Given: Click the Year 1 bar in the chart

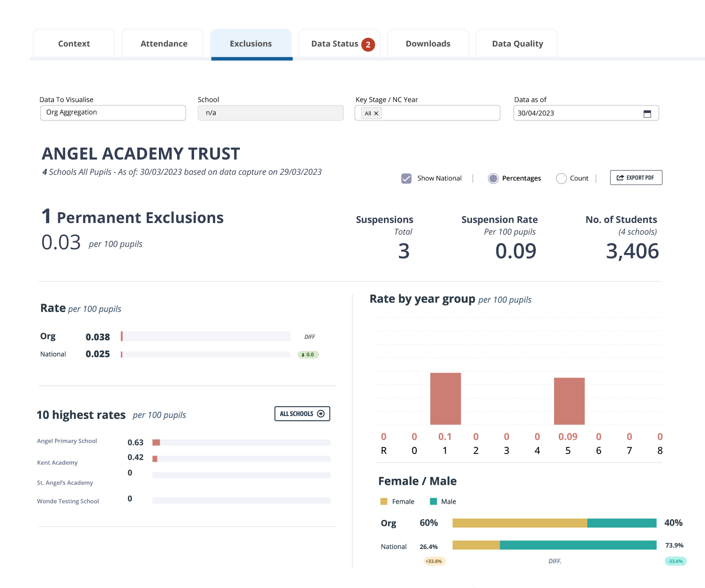Looking at the screenshot, I should [445, 399].
